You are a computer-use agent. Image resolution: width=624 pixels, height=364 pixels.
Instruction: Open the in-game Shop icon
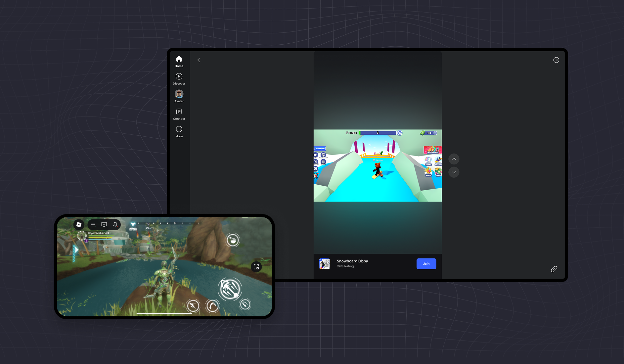point(438,172)
